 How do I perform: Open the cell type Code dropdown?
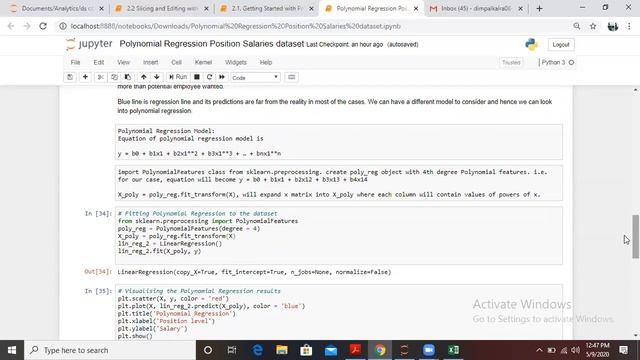[x=256, y=78]
